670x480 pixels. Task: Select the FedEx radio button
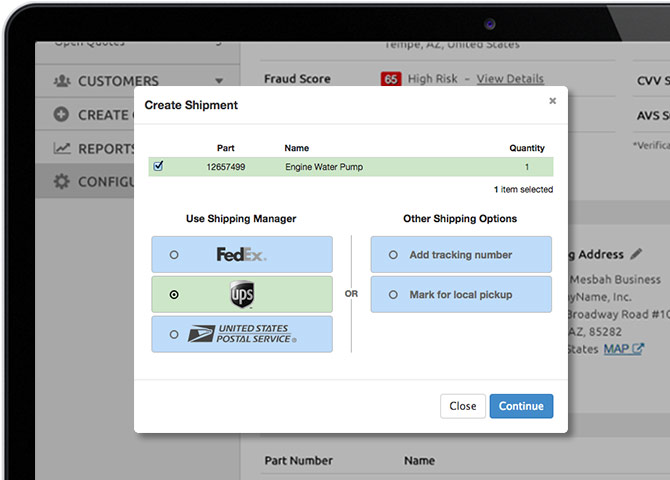pos(174,255)
